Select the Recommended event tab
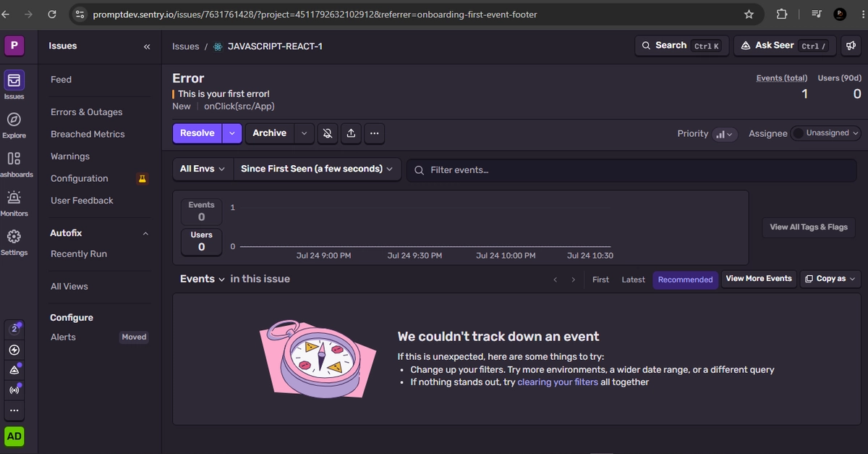 [686, 279]
